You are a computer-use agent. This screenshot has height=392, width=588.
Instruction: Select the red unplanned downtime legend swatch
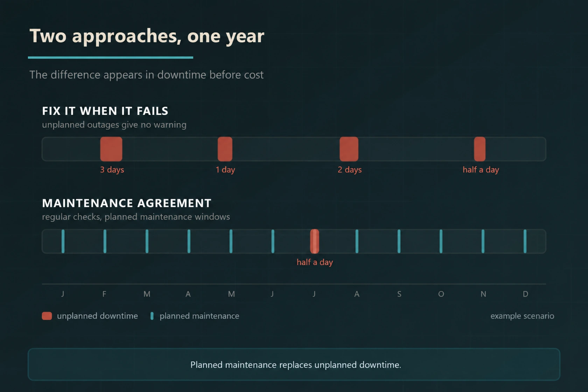tap(47, 316)
